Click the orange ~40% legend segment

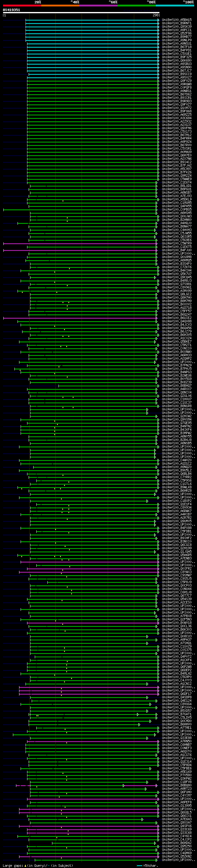point(60,6)
